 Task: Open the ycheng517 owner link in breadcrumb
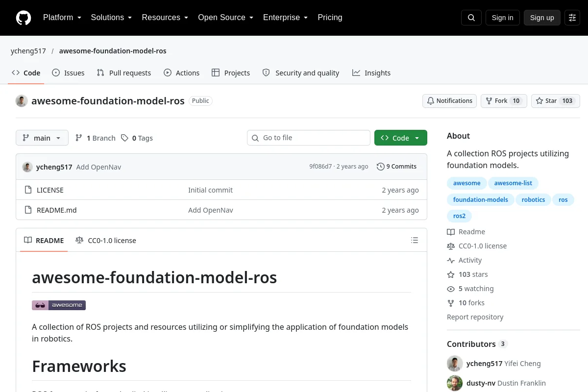click(x=28, y=51)
